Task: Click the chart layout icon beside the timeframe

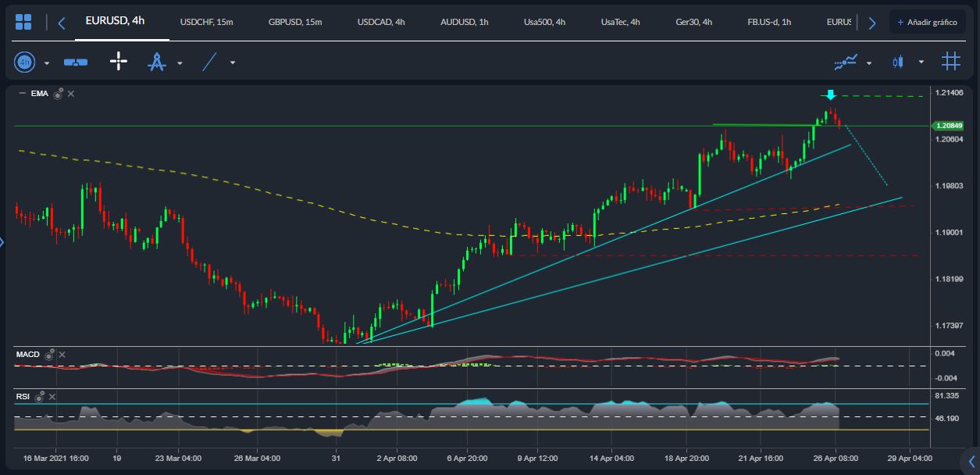Action: coord(75,62)
